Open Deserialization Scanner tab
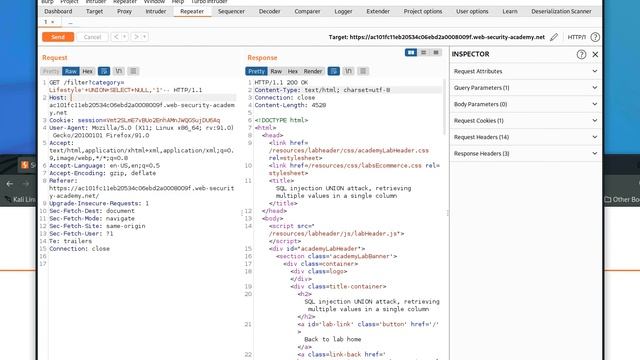The width and height of the screenshot is (640, 360). (561, 11)
